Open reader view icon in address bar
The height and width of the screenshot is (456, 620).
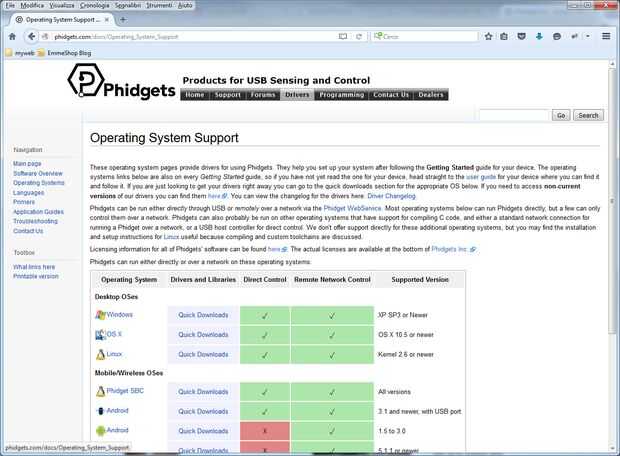click(x=343, y=36)
